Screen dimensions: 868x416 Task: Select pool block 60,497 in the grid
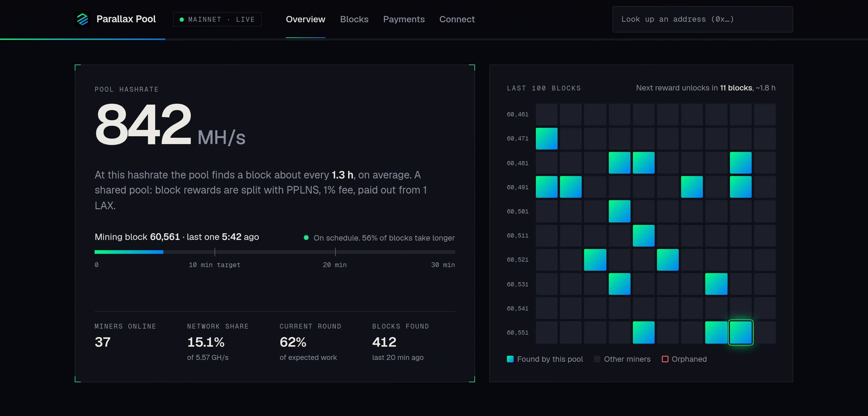coord(692,187)
